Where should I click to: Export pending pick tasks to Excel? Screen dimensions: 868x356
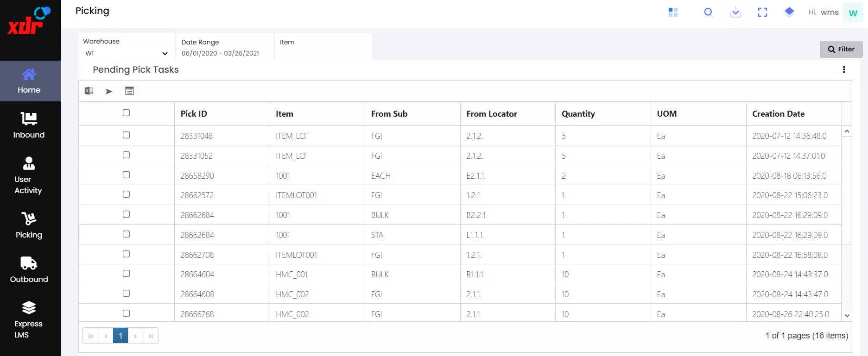(x=89, y=91)
